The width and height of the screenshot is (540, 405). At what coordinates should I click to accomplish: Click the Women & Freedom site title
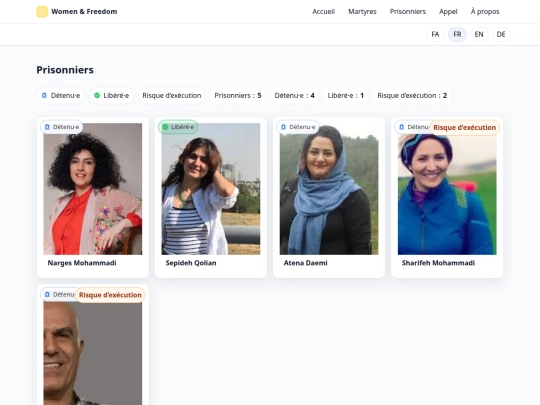point(84,12)
